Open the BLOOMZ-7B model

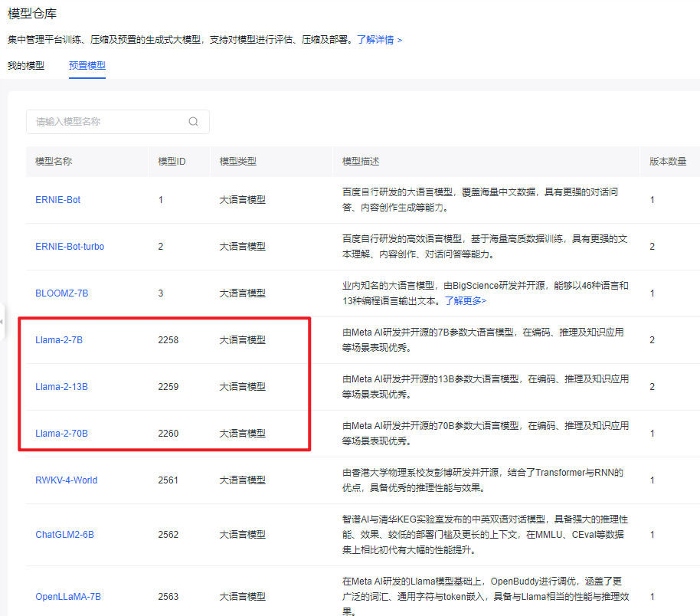coord(61,293)
